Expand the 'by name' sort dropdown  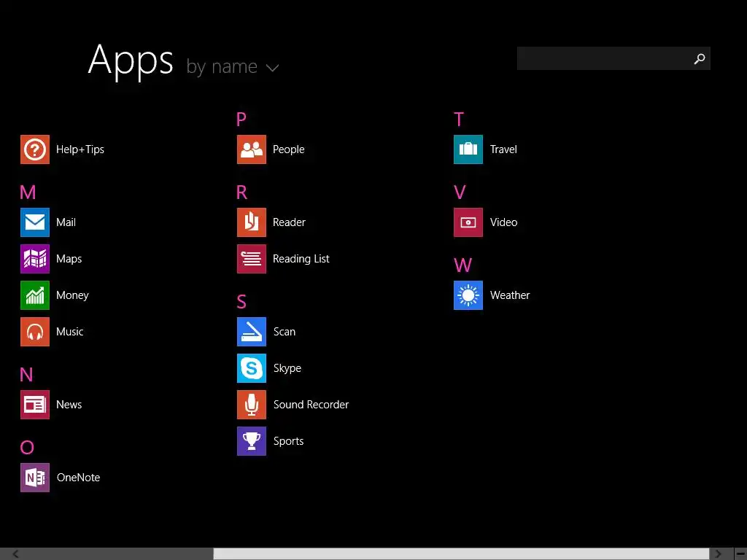(232, 66)
